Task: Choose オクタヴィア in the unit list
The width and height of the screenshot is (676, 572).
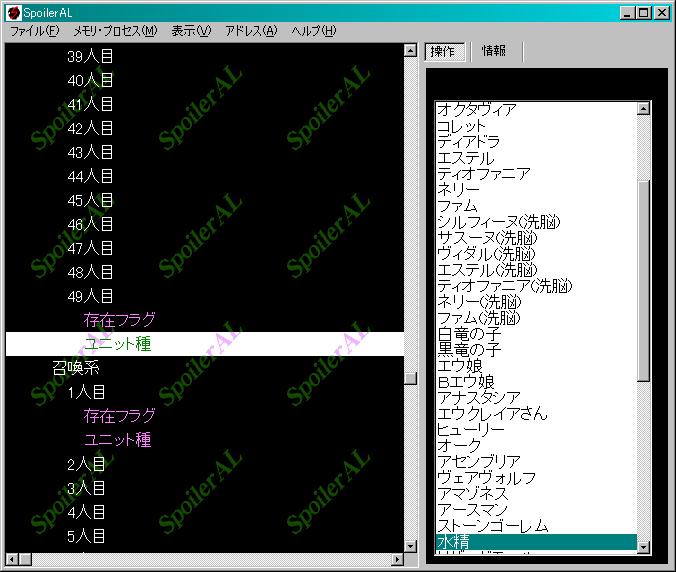Action: tap(476, 110)
